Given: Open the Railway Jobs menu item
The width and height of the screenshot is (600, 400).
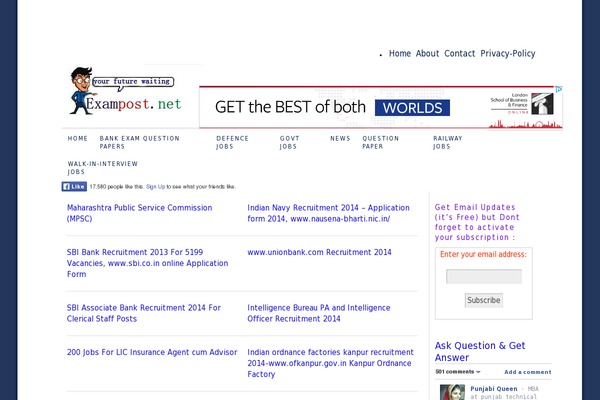Looking at the screenshot, I should 447,142.
